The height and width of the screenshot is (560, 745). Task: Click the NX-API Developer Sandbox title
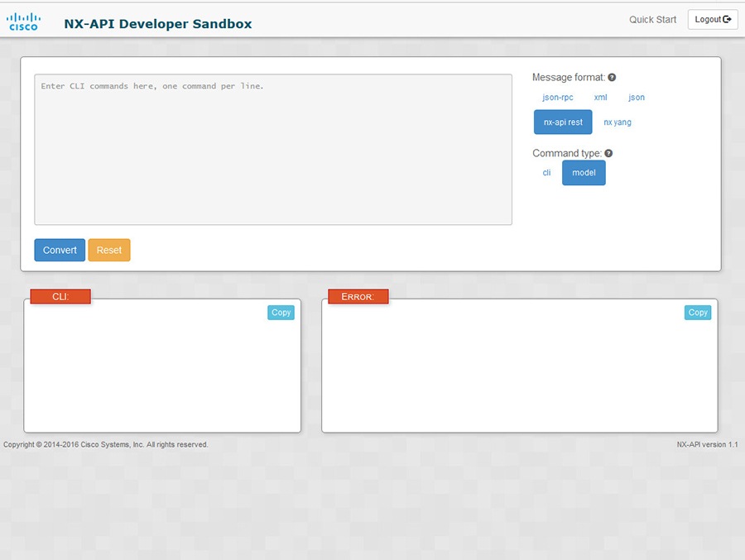tap(157, 24)
